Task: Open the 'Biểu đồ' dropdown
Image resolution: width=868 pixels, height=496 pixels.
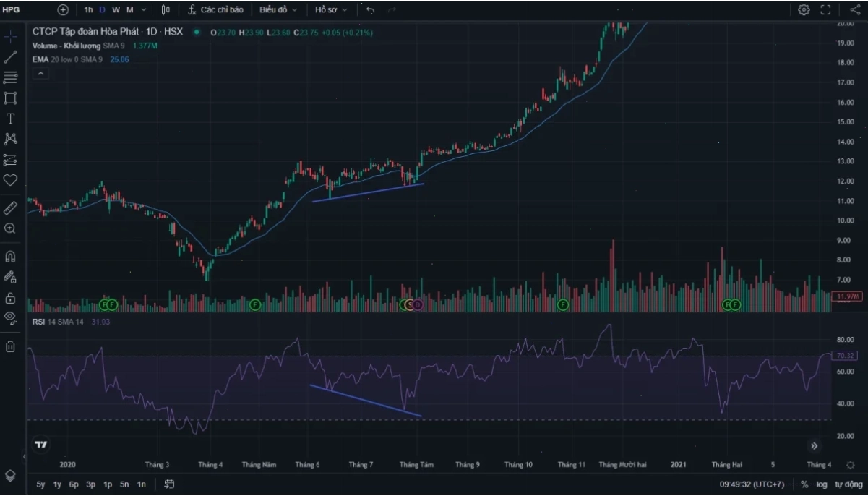Action: (x=278, y=10)
